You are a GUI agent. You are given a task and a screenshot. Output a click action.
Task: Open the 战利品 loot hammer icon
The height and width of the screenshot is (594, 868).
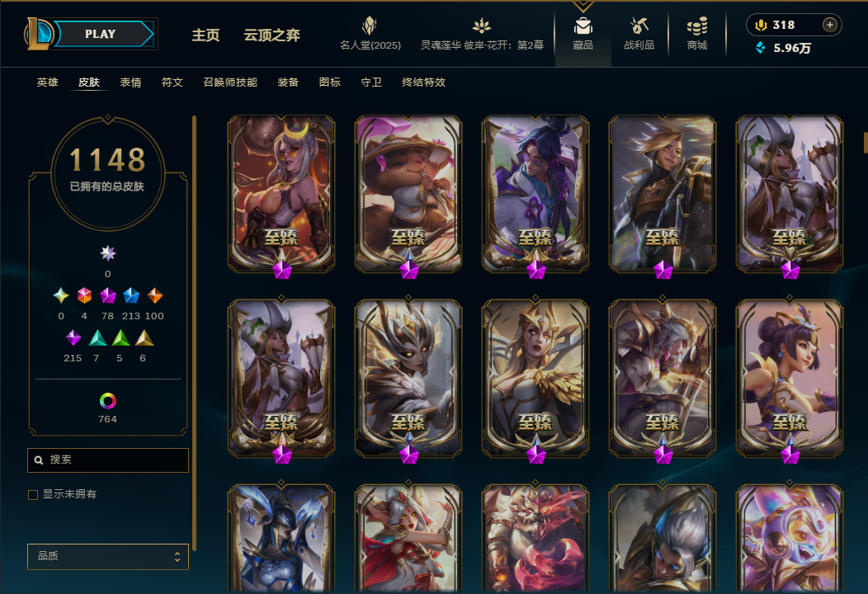pyautogui.click(x=639, y=26)
